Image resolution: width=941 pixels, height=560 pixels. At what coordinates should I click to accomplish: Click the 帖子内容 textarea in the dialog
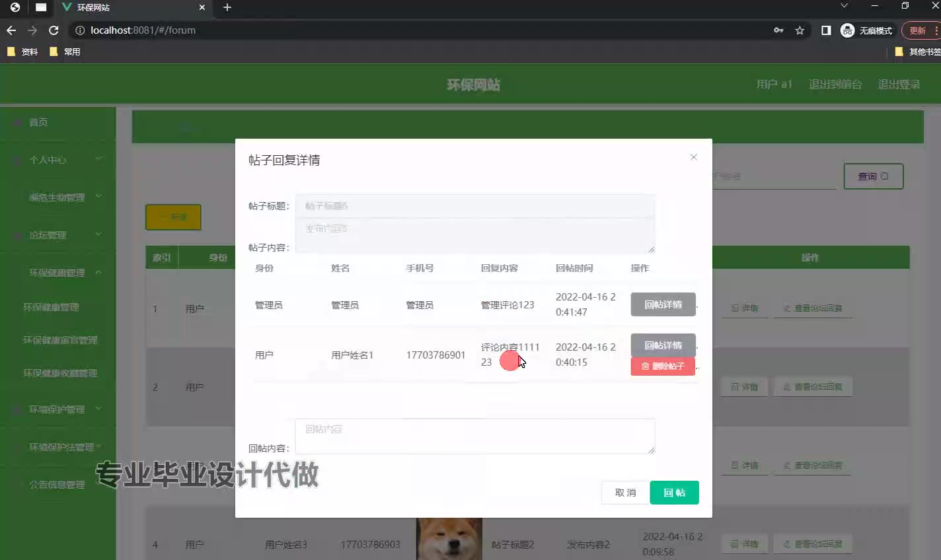[474, 235]
